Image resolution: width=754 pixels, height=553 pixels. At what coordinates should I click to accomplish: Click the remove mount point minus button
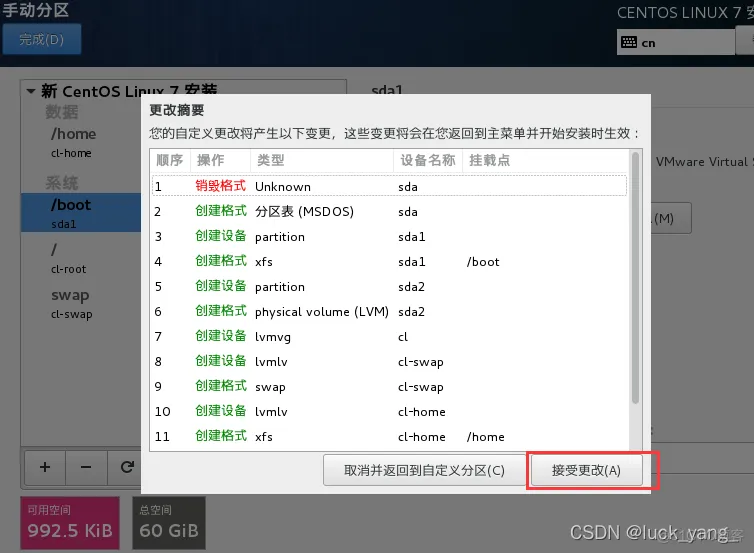85,466
